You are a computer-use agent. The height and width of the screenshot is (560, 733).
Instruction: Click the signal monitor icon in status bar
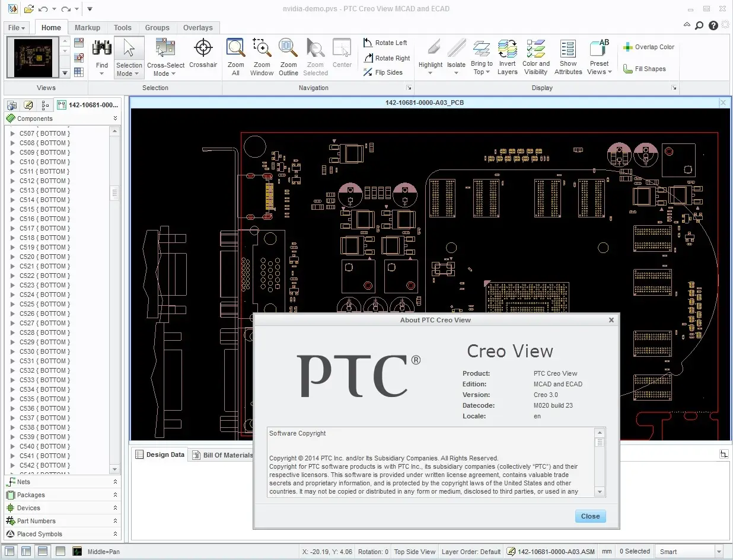[77, 551]
